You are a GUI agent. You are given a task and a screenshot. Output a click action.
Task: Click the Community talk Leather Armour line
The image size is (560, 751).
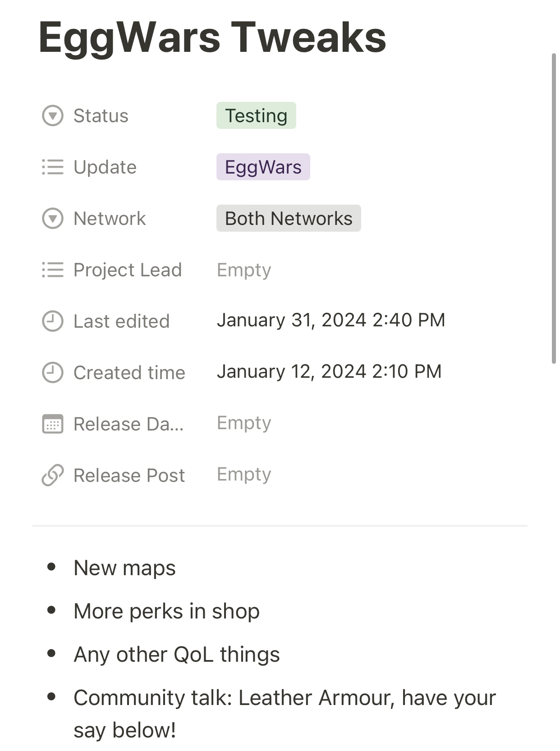click(x=285, y=714)
